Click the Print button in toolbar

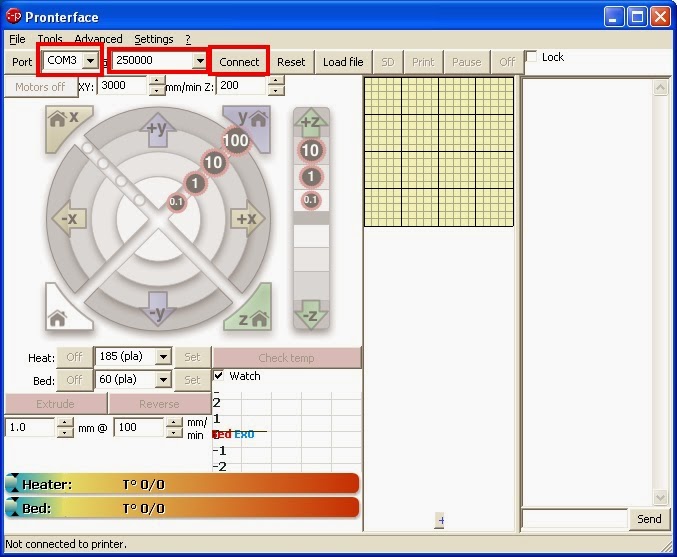click(423, 62)
